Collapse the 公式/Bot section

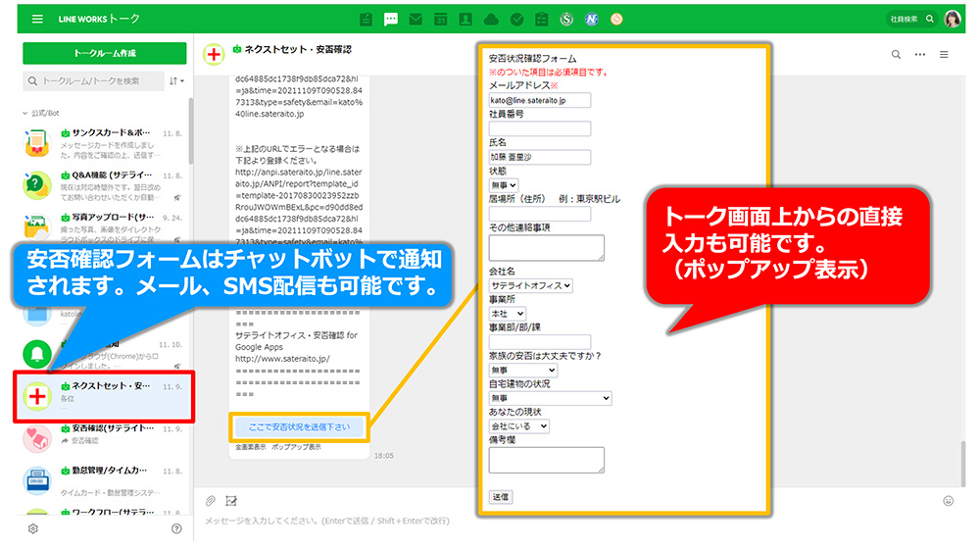(41, 113)
